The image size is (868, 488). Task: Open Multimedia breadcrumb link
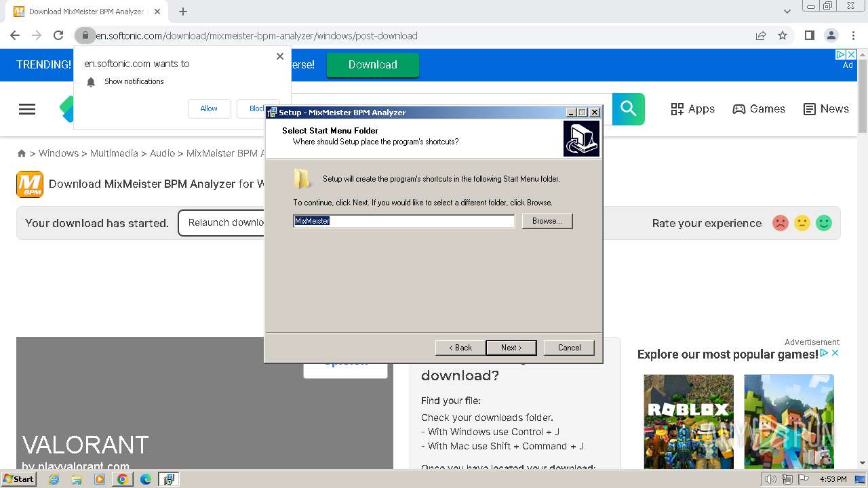(114, 153)
